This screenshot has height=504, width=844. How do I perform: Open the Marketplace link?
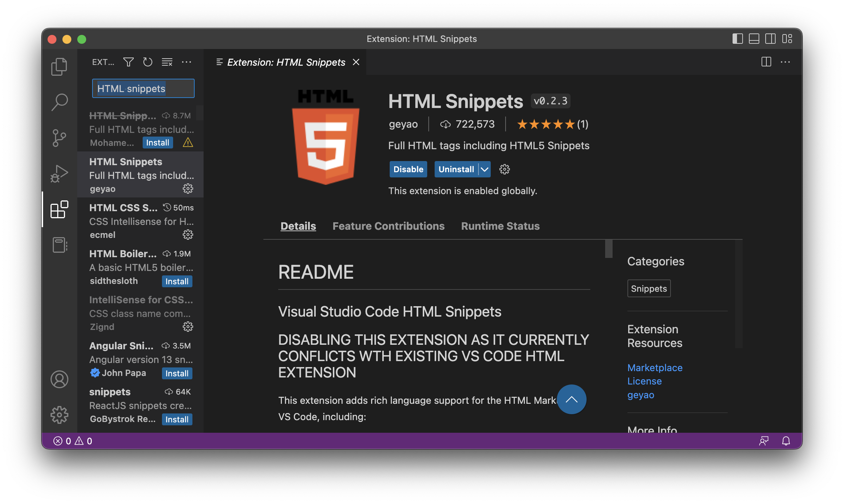(x=655, y=367)
